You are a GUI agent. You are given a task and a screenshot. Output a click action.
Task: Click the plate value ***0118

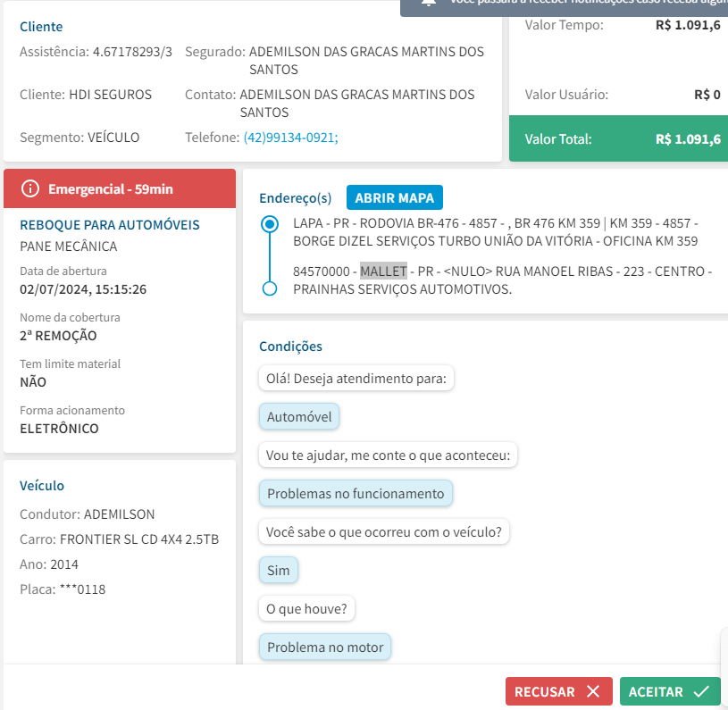(x=83, y=589)
